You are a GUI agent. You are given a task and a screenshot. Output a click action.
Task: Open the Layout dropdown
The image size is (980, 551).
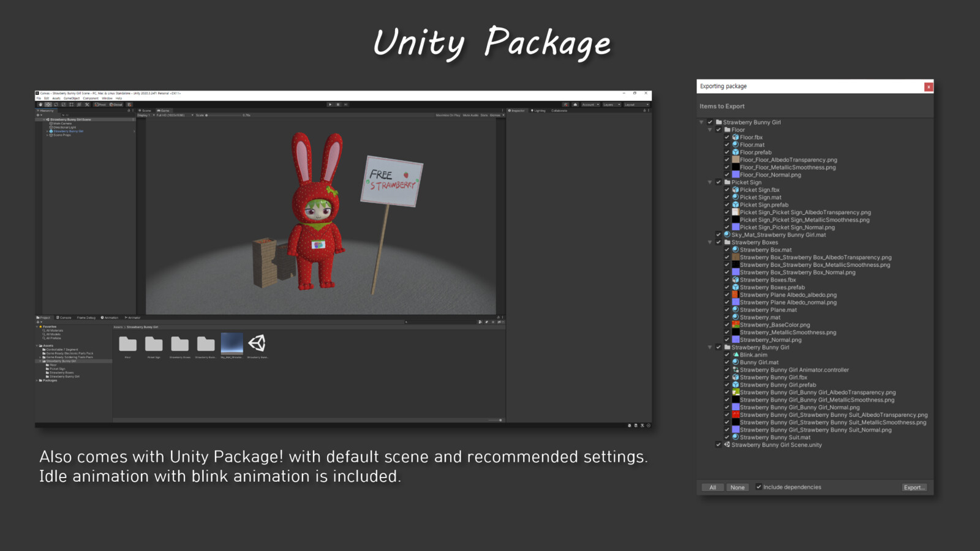636,105
